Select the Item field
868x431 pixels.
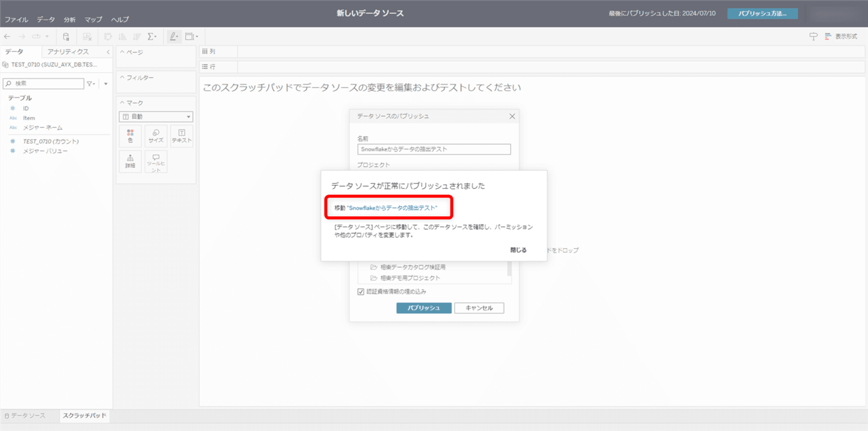pos(29,118)
